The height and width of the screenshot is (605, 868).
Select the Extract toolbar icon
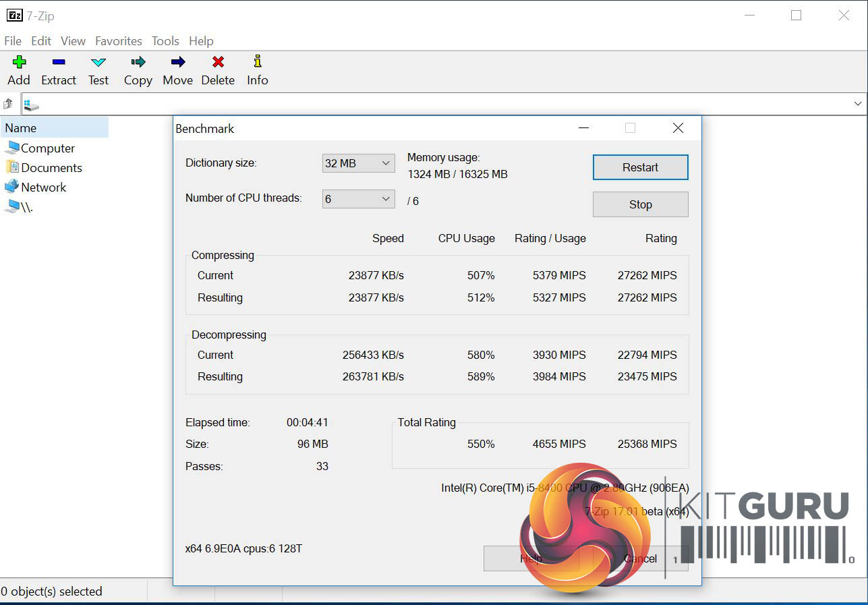[59, 63]
